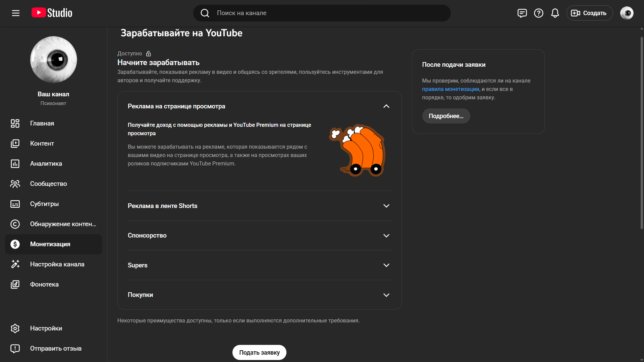Click the Сообщество people icon

pyautogui.click(x=15, y=184)
